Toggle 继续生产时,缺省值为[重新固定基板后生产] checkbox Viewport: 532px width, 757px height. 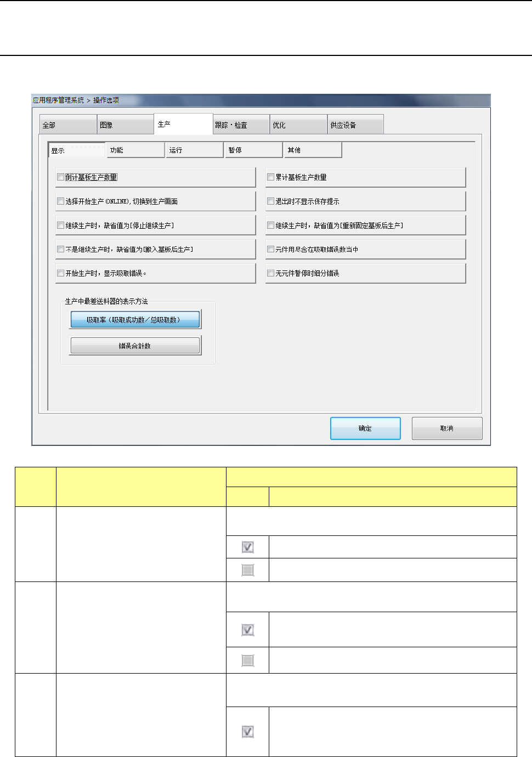pyautogui.click(x=270, y=225)
